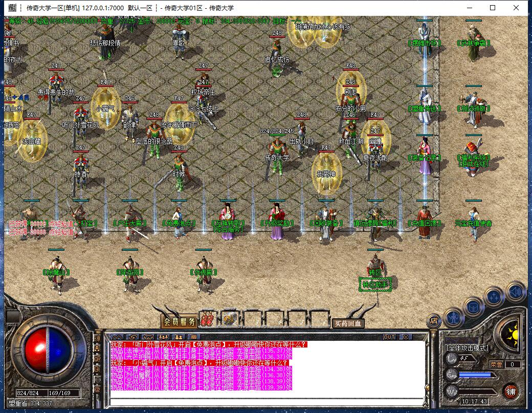The image size is (532, 413).
Task: Open the 会员服务 member service button
Action: click(x=180, y=322)
